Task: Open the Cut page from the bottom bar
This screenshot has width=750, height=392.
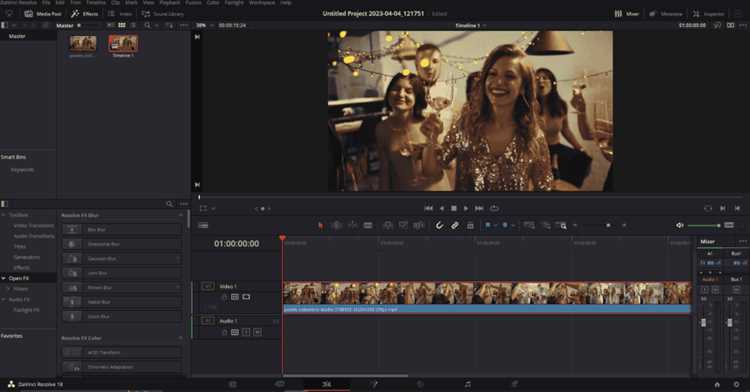Action: (x=280, y=384)
